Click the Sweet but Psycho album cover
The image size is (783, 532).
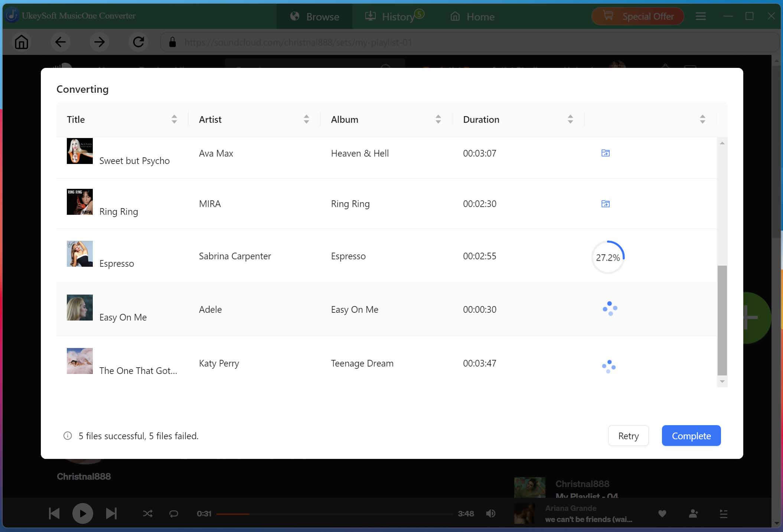click(x=80, y=151)
